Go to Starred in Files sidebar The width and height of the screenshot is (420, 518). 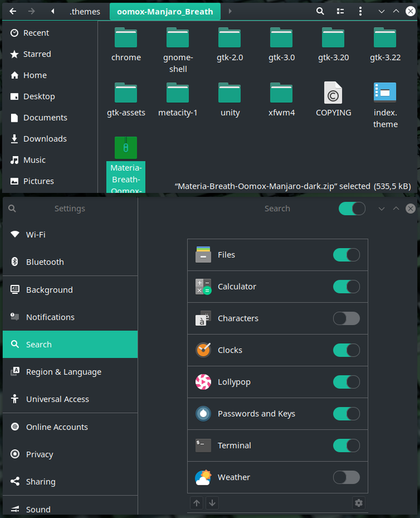[x=50, y=54]
